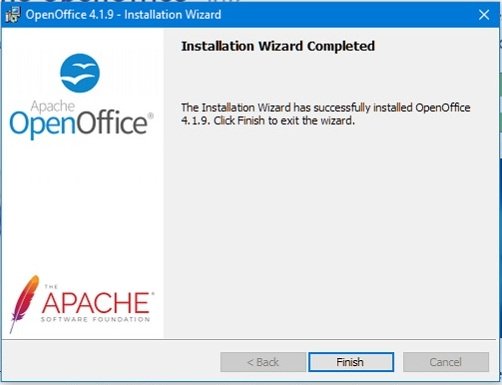
Task: Click the registered trademark symbol beside OpenOffice
Action: point(150,115)
